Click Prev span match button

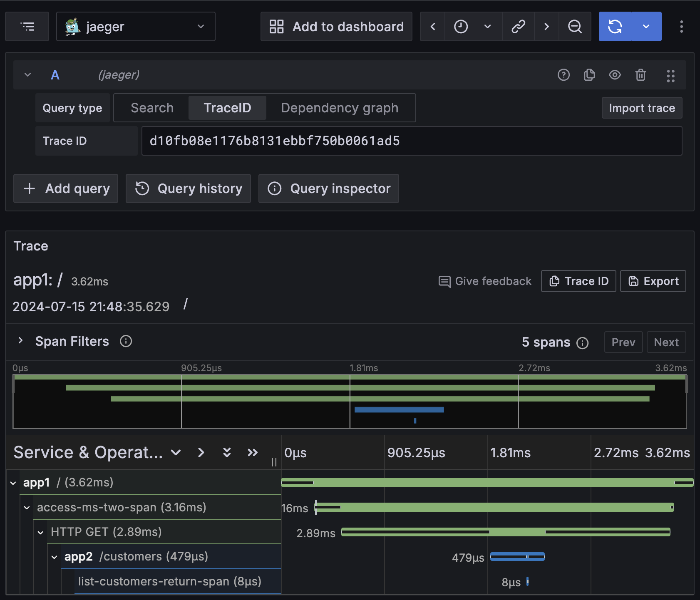pyautogui.click(x=623, y=342)
